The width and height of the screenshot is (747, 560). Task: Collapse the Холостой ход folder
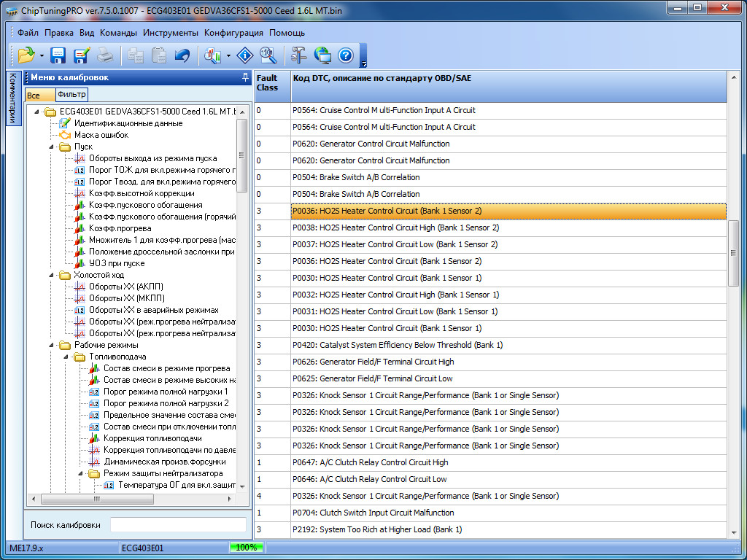pyautogui.click(x=51, y=275)
